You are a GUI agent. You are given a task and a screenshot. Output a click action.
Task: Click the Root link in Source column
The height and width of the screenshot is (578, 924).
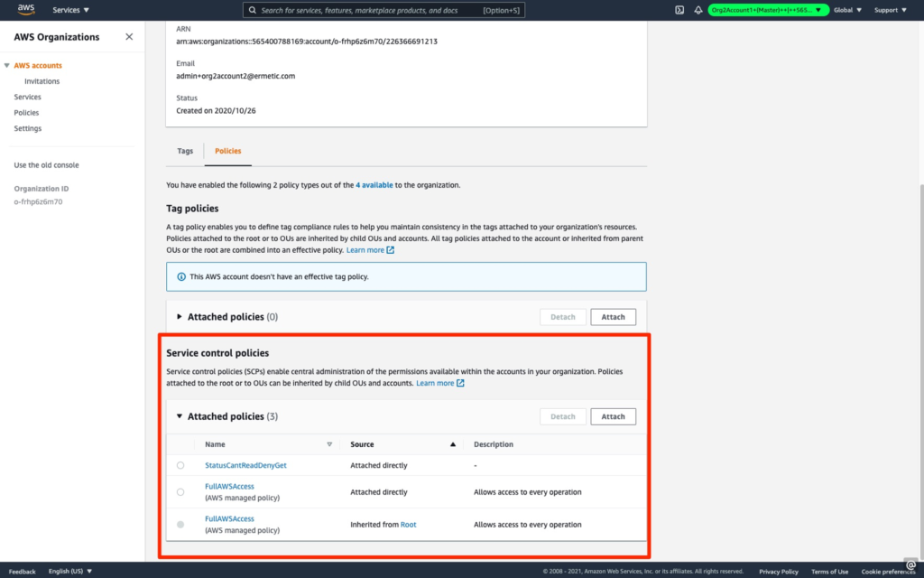point(409,525)
